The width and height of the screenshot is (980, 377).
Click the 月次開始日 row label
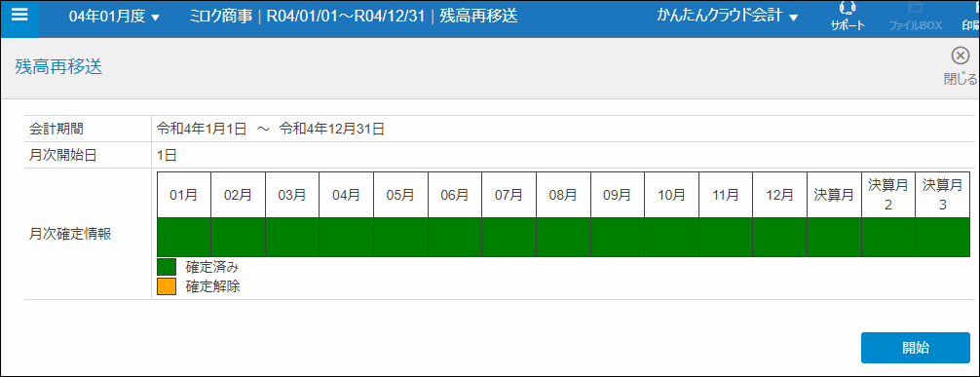coord(63,155)
